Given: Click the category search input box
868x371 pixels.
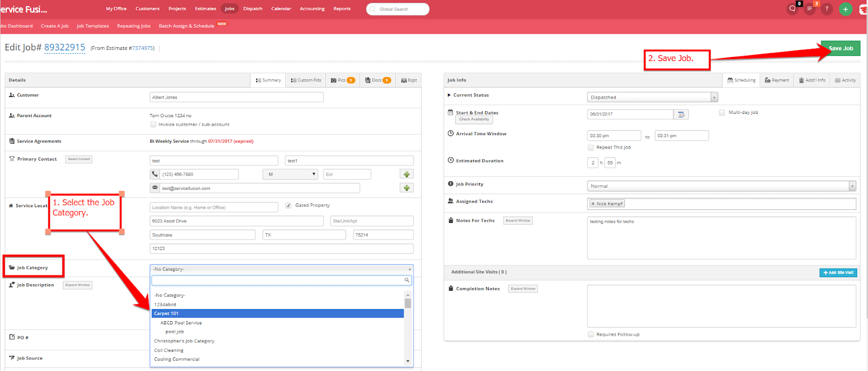Looking at the screenshot, I should 282,280.
